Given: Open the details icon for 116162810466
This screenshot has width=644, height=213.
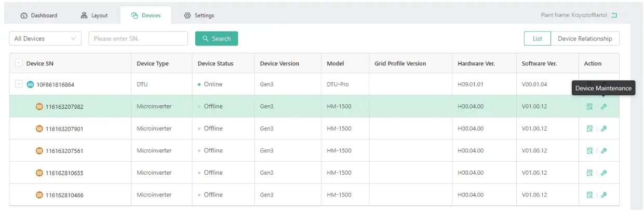Looking at the screenshot, I should point(589,195).
